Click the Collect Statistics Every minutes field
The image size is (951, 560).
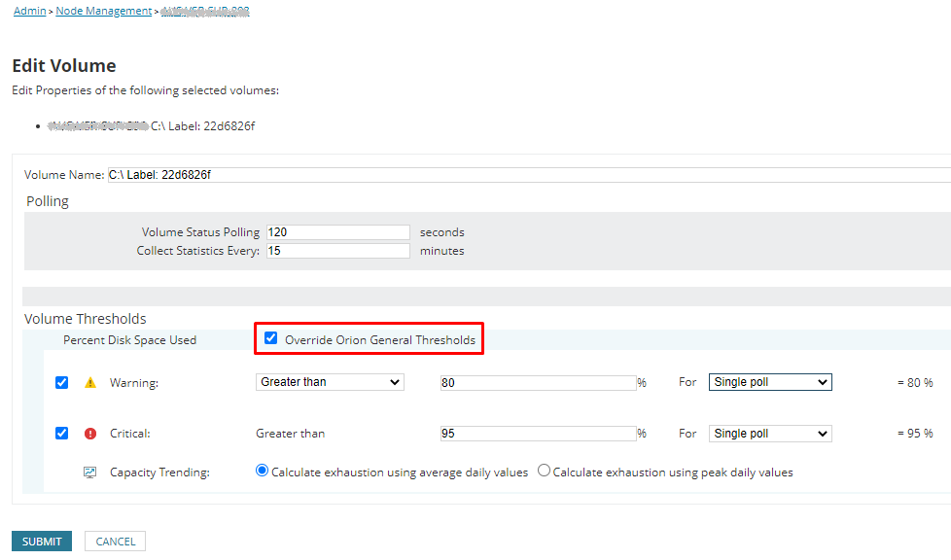(338, 251)
